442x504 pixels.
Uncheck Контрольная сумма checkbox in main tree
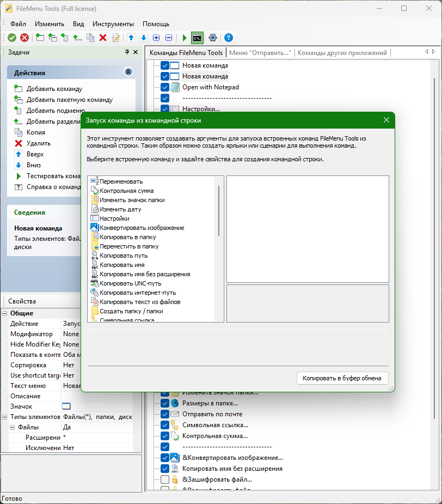click(x=165, y=436)
